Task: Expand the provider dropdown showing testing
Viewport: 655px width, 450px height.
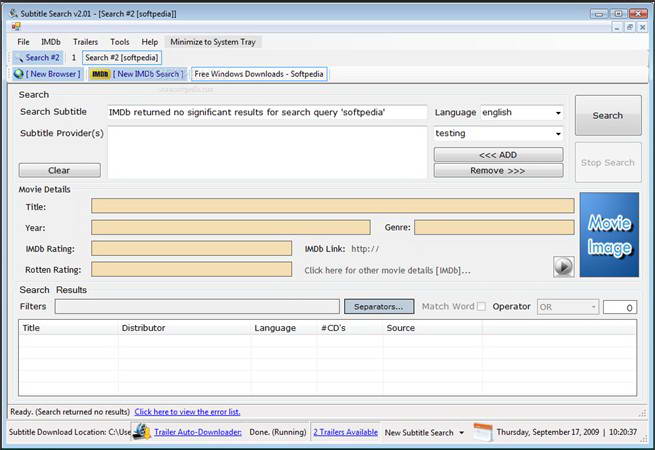Action: (x=556, y=133)
